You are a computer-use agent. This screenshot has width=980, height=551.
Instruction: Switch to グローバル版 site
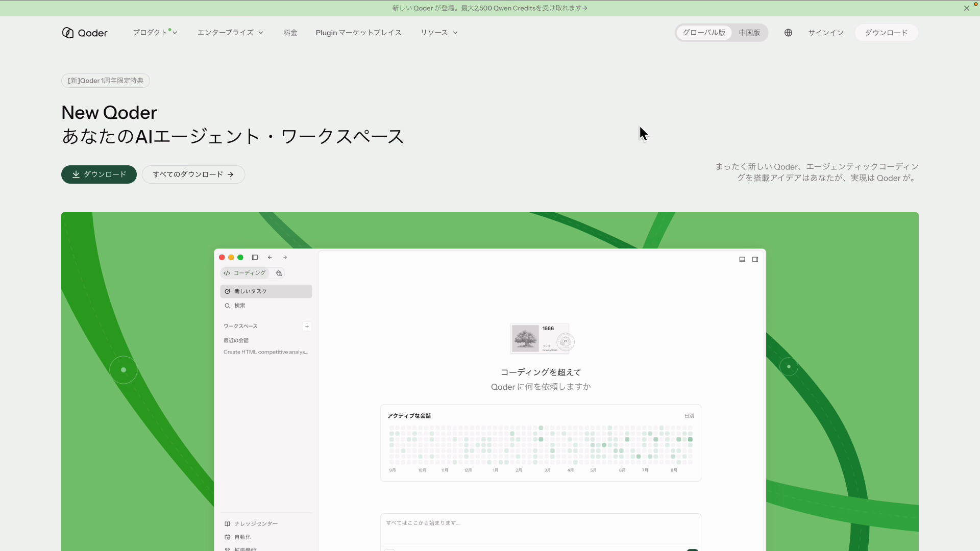[704, 33]
